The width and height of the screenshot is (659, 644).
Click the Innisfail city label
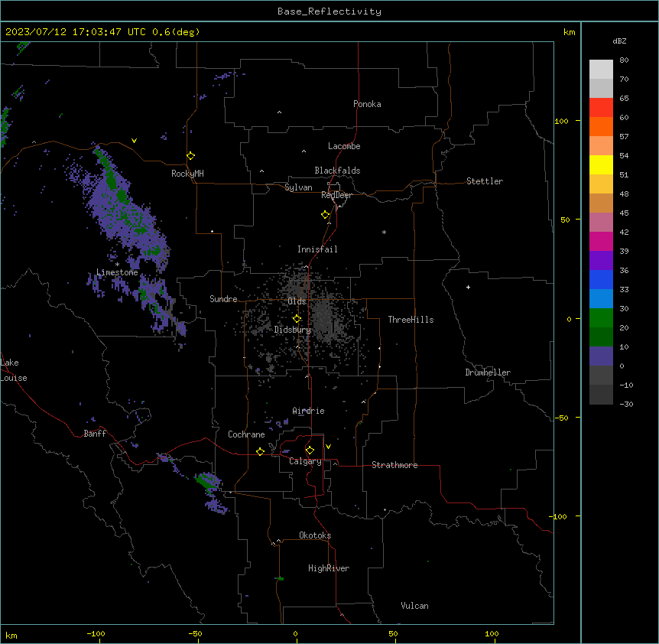pos(317,249)
